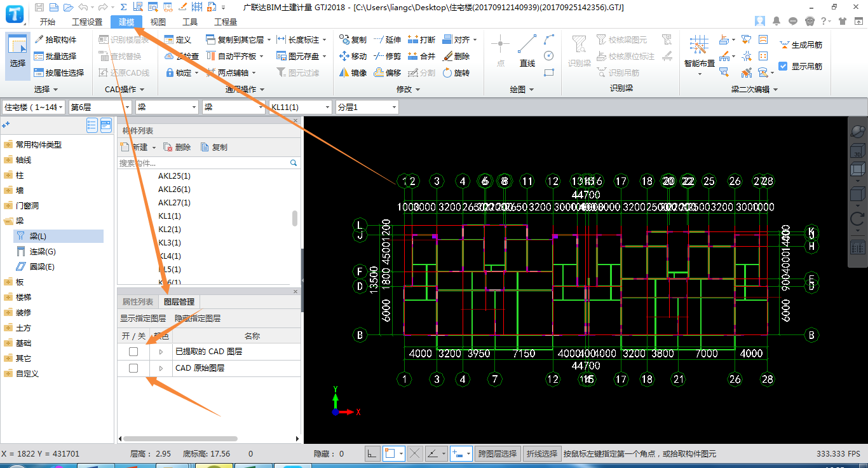This screenshot has width=868, height=468.
Task: Click the 3D view cube icon on right panel
Action: pyautogui.click(x=857, y=151)
